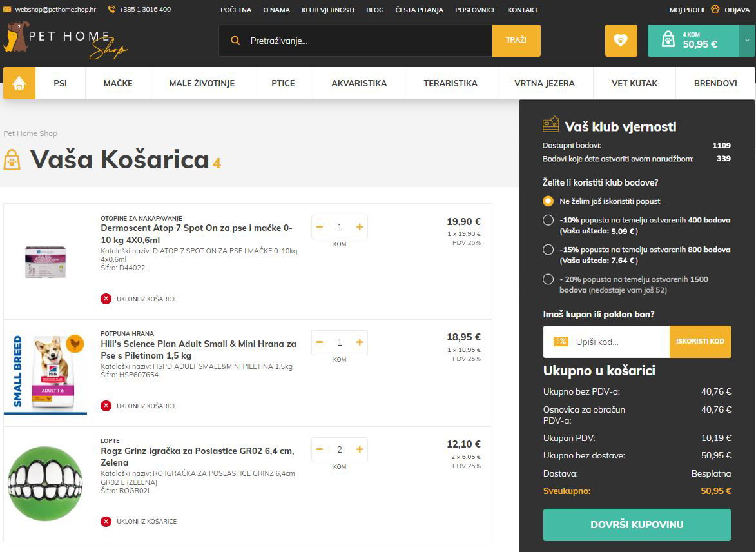Open the wishlist heart-paw icon button
The image size is (756, 552).
621,41
